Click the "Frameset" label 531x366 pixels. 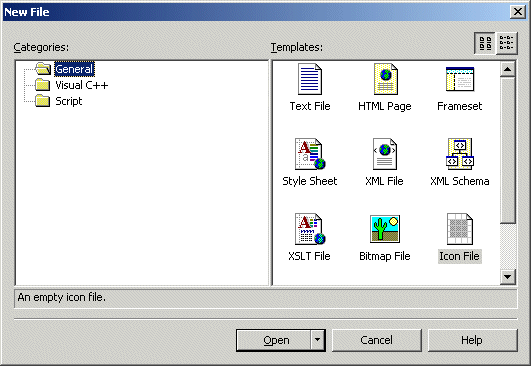460,106
